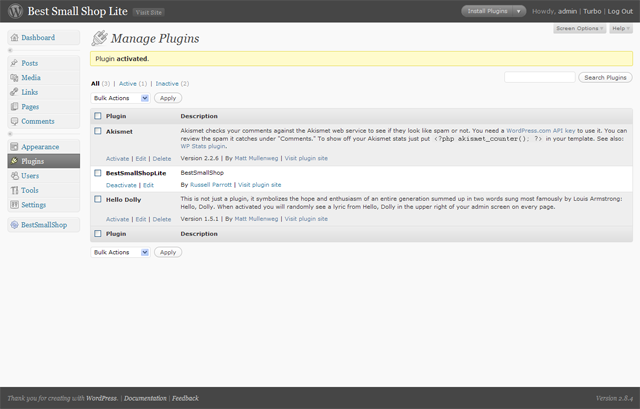
Task: Click the Users icon in sidebar
Action: 14,176
